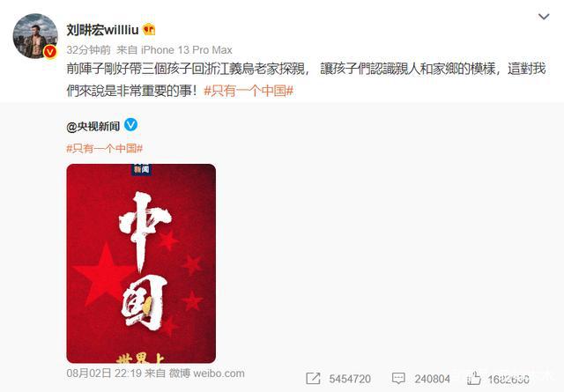Click the 刘畊宏 profile avatar photo

[35, 36]
